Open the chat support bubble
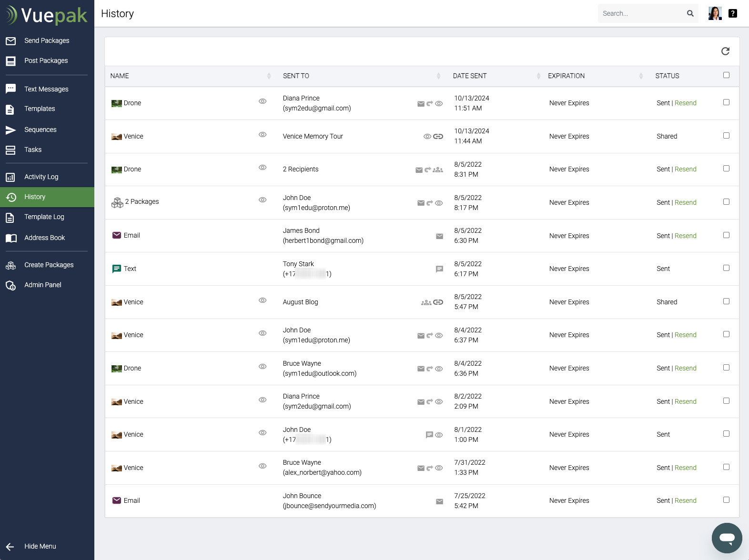 pyautogui.click(x=727, y=538)
